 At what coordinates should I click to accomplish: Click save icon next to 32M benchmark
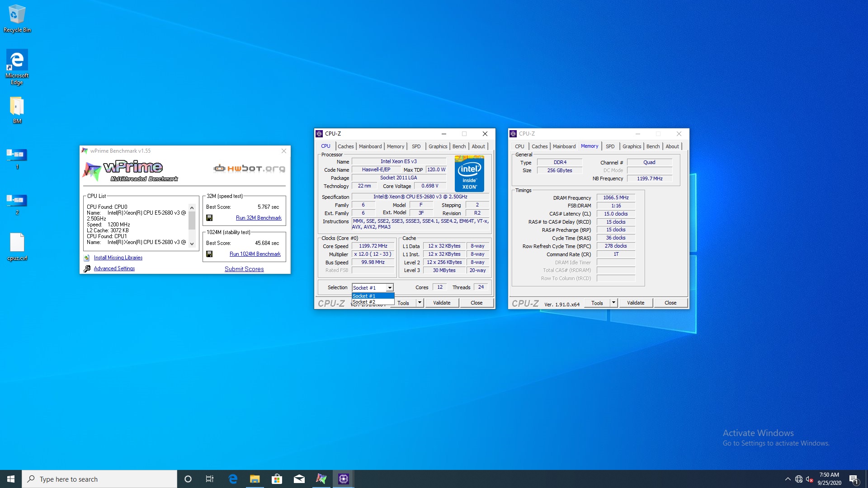209,218
